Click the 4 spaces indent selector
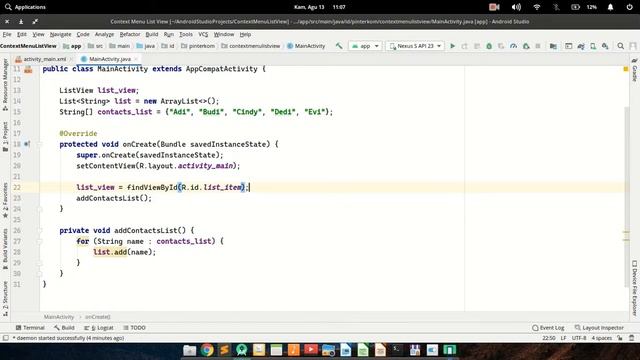The height and width of the screenshot is (360, 640). coord(602,338)
